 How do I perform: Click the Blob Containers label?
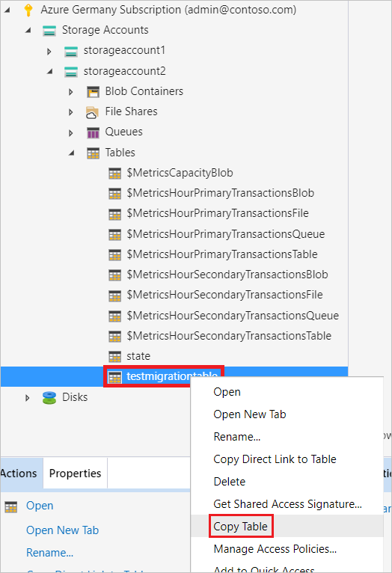tap(144, 91)
